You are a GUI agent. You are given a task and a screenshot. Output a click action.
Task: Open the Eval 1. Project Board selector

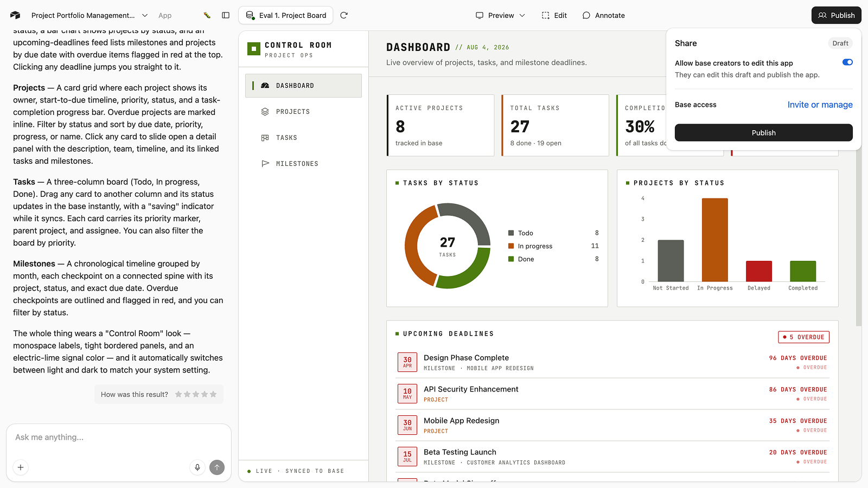point(286,15)
